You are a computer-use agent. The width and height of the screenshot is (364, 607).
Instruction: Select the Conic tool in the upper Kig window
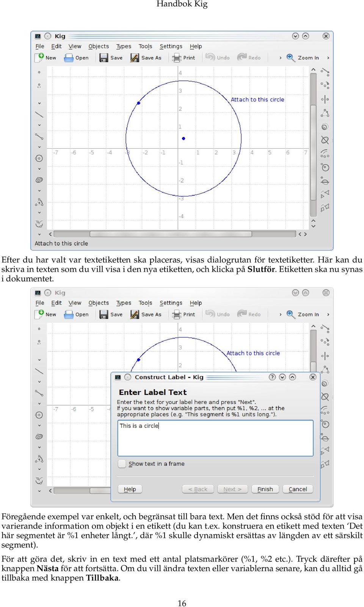point(39,180)
